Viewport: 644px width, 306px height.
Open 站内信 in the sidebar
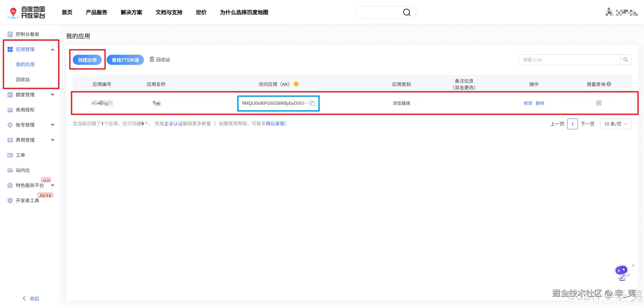(23, 170)
